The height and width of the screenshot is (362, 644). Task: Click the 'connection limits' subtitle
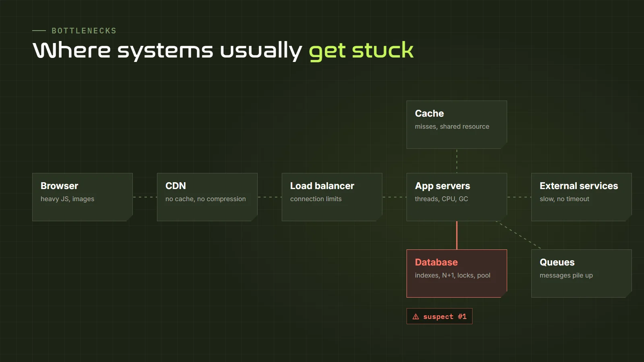click(x=316, y=199)
